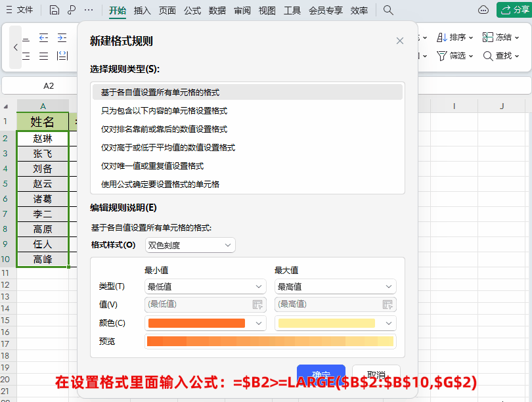
Task: Switch to the 开始 ribbon tab
Action: pyautogui.click(x=118, y=11)
